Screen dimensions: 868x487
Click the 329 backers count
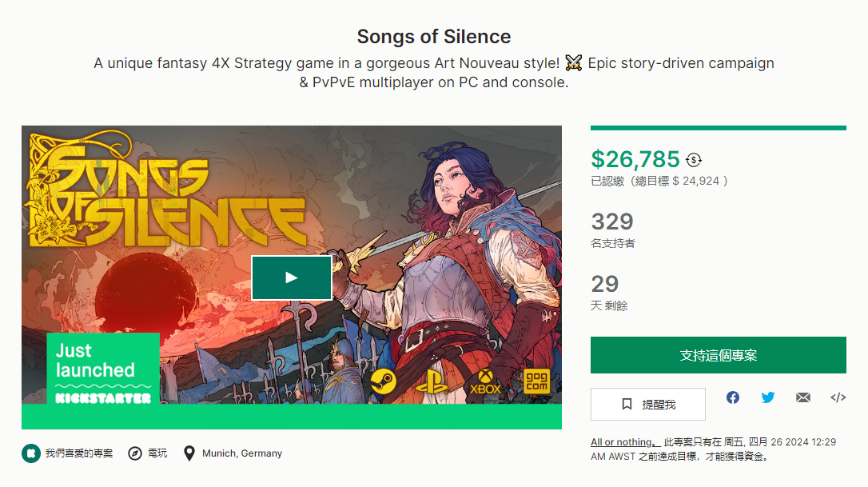point(612,222)
